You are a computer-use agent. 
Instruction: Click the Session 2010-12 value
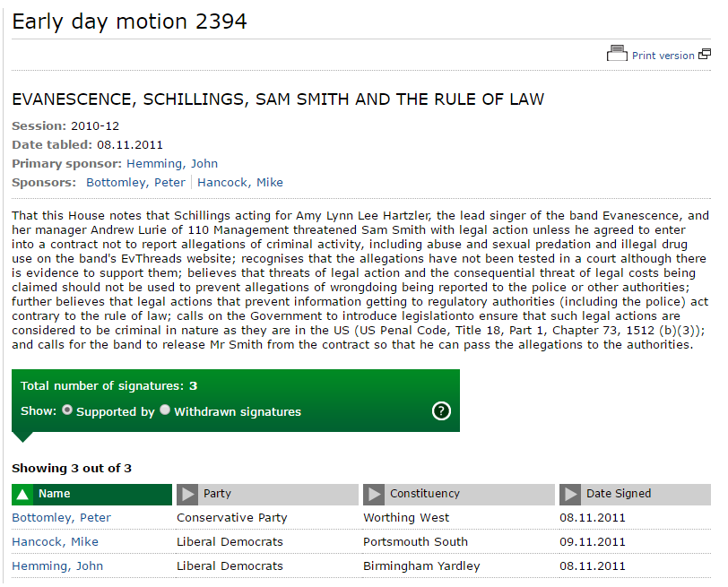(95, 126)
